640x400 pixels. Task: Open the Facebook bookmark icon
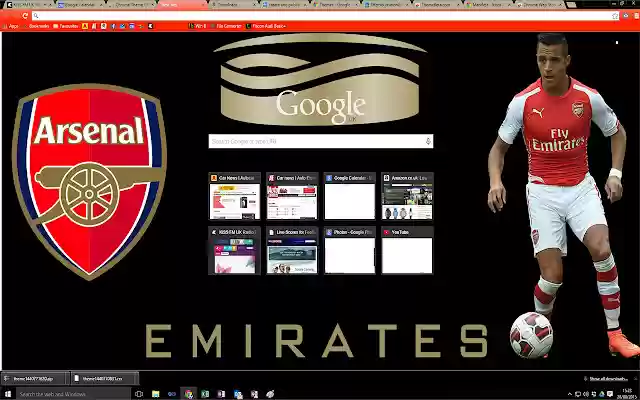click(x=113, y=26)
